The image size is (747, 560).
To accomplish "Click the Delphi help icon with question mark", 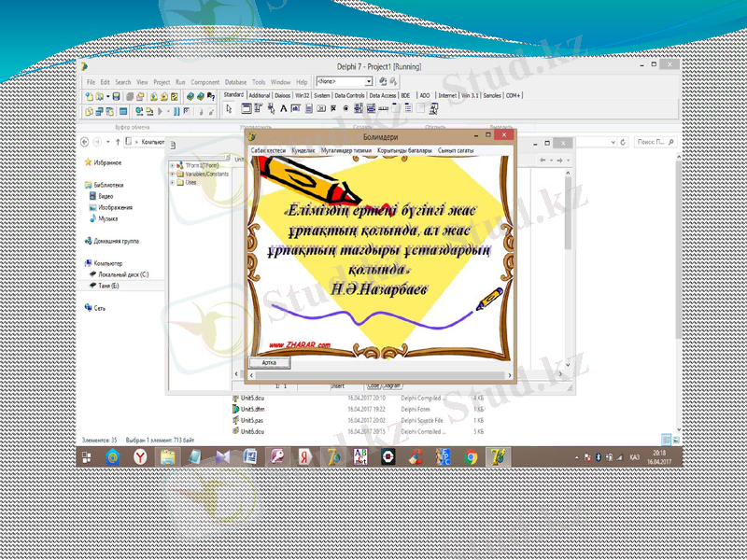I will click(x=212, y=94).
